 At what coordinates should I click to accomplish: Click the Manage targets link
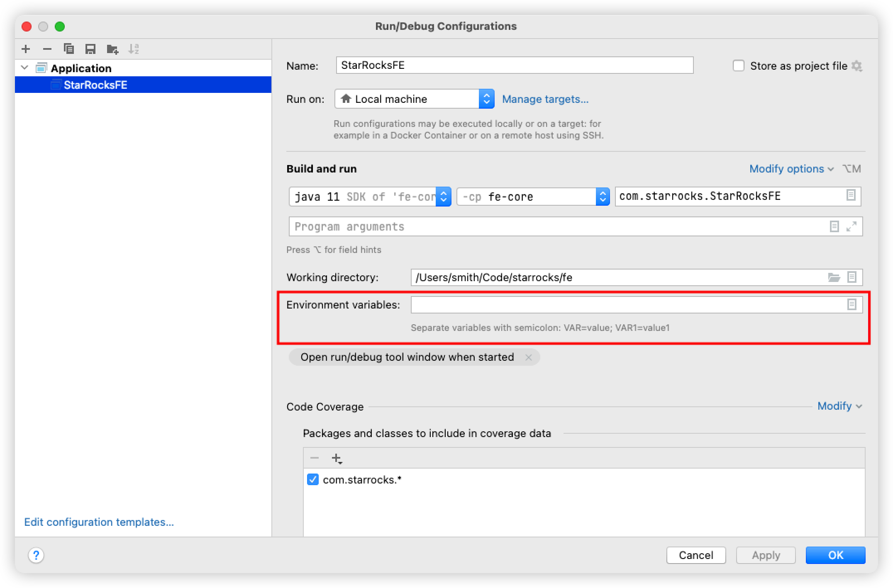(x=545, y=99)
